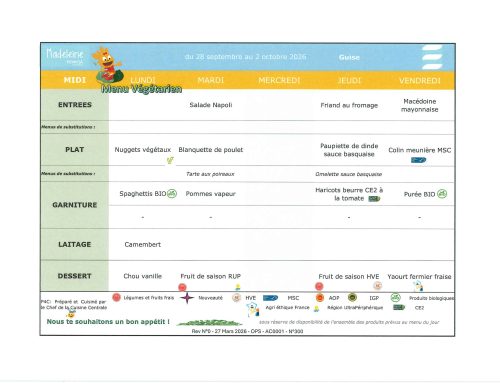Screen dimensions: 500x383
Task: Click the PLAT row label
Action: (75, 150)
